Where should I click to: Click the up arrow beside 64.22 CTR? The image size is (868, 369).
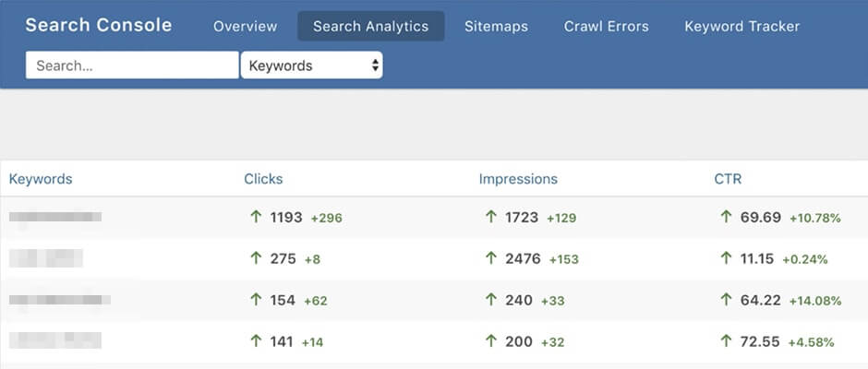tap(726, 300)
